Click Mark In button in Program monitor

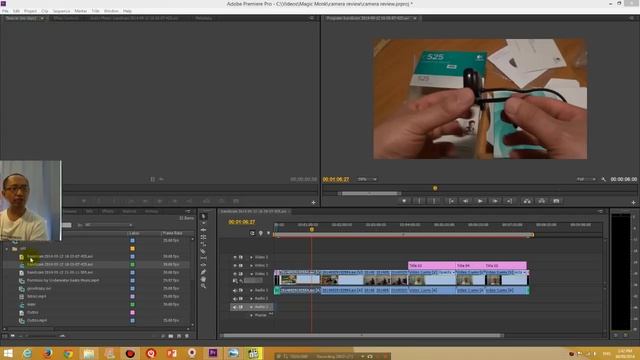[x=419, y=201]
